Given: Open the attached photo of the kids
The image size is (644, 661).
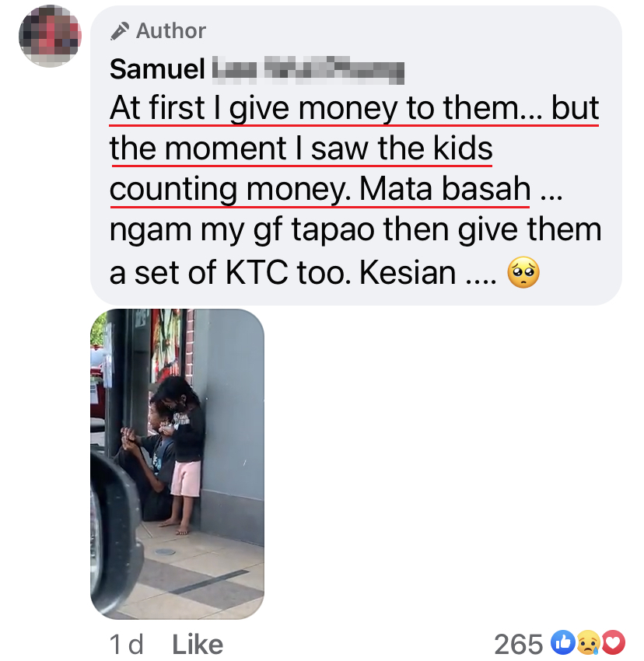Looking at the screenshot, I should click(177, 463).
